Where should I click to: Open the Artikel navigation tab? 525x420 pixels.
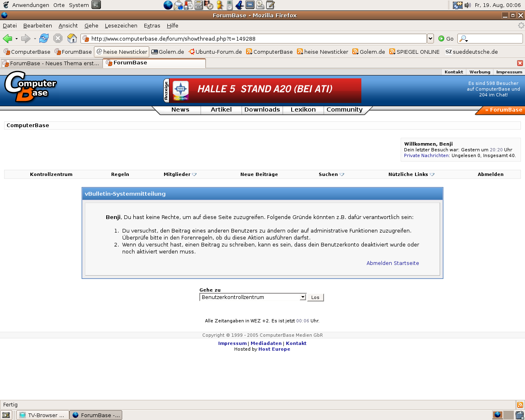pos(221,110)
